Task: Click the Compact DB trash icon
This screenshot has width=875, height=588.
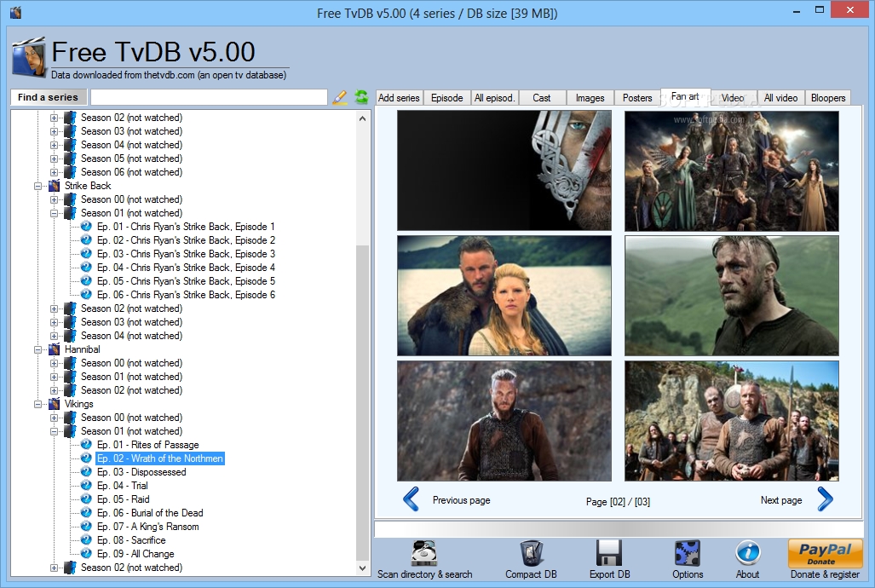Action: (531, 553)
